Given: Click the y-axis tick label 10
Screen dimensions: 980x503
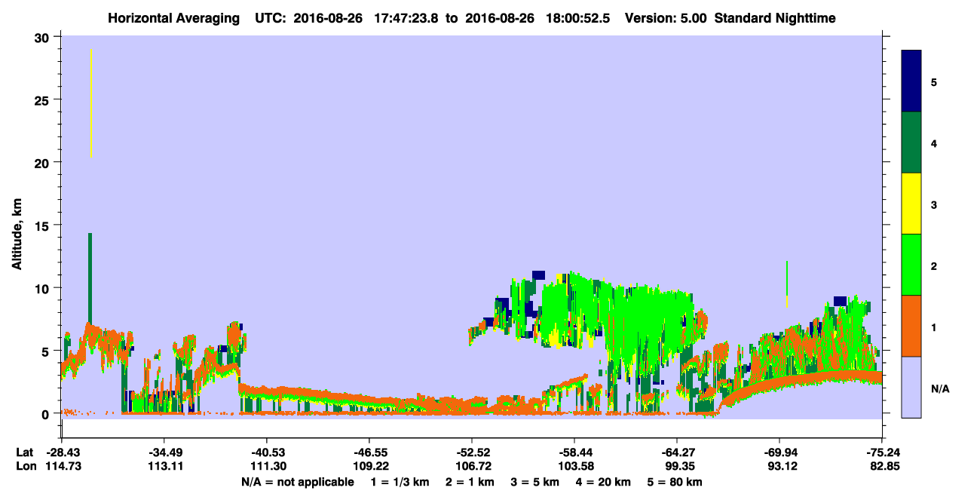Looking at the screenshot, I should coord(42,288).
